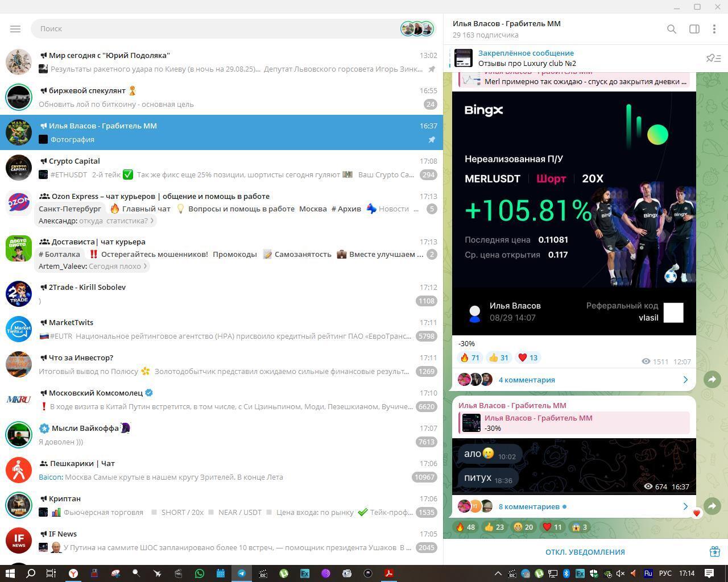Open the 'Вопросы и помощь в работе' topic

click(235, 209)
